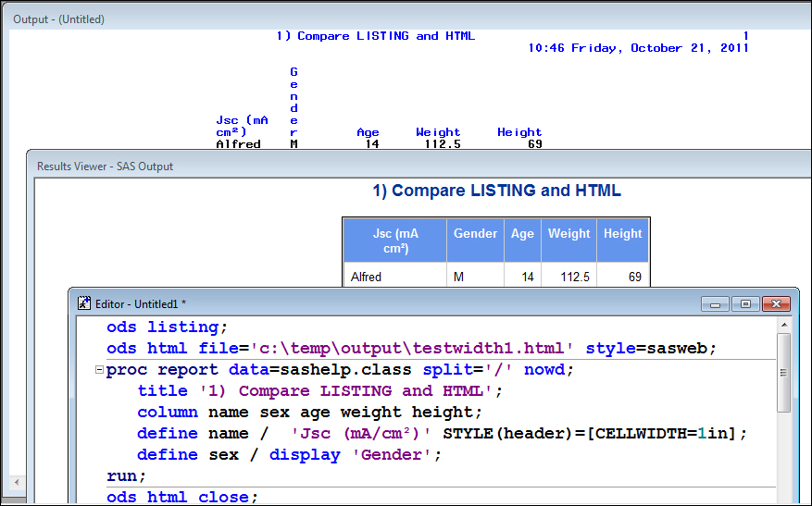
Task: Select the Jsc (mA cm²) table header
Action: point(394,241)
